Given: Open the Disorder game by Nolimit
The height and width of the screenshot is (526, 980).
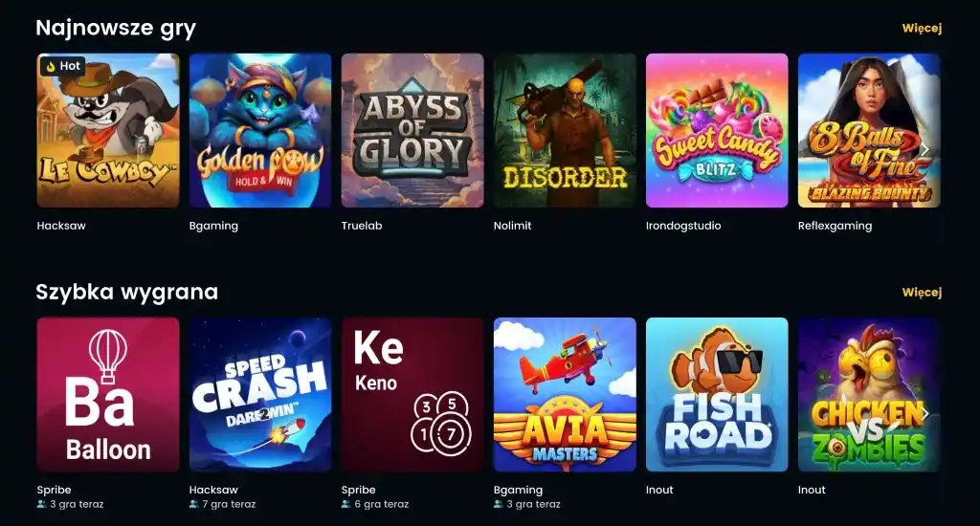Looking at the screenshot, I should click(565, 131).
